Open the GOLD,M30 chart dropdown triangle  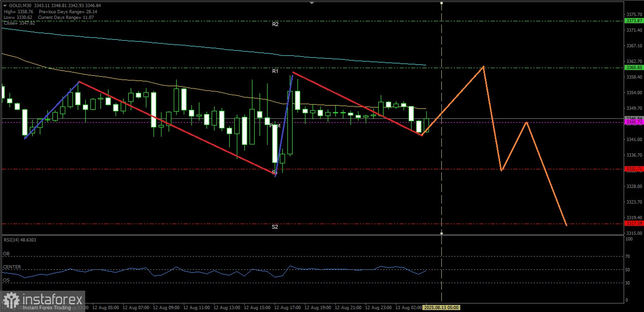point(5,5)
